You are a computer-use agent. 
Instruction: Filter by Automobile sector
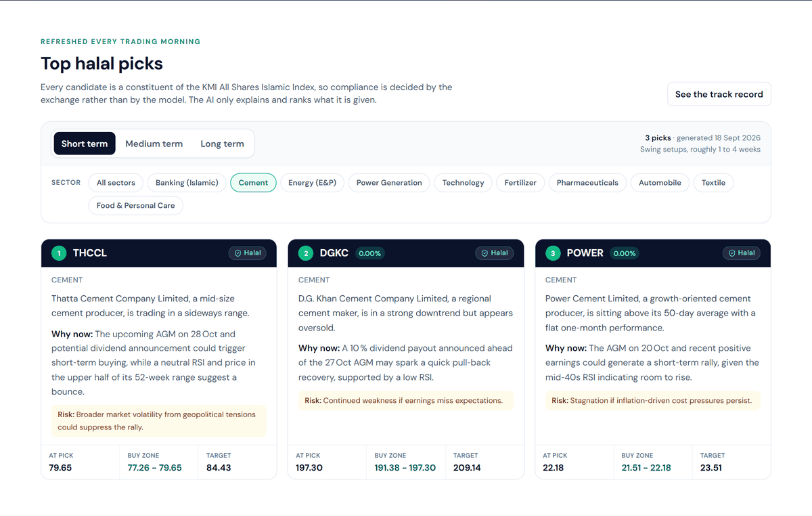coord(660,183)
